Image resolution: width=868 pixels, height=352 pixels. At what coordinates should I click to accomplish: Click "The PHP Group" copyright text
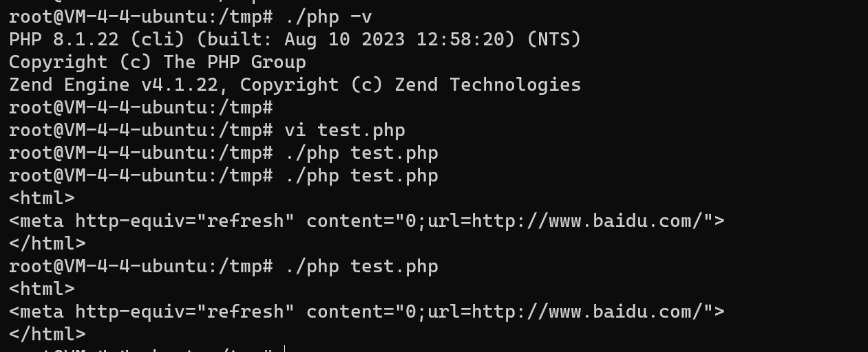coord(234,62)
